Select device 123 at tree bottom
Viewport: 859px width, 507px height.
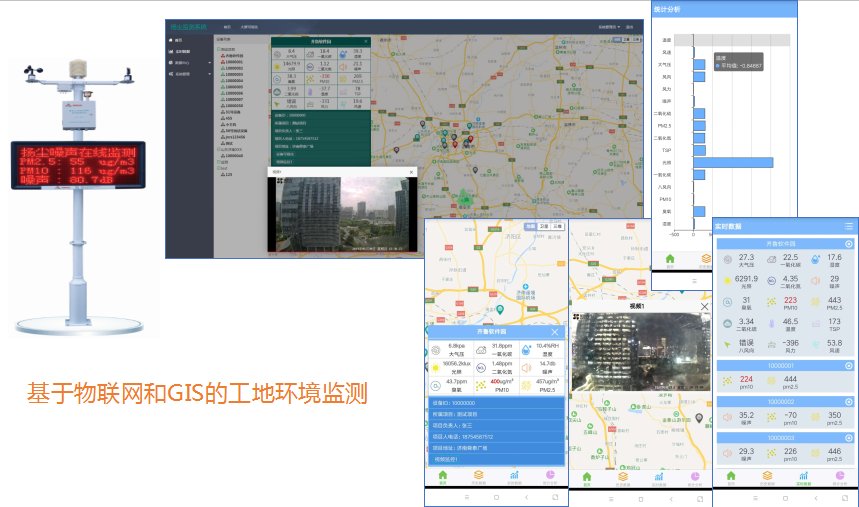point(227,174)
